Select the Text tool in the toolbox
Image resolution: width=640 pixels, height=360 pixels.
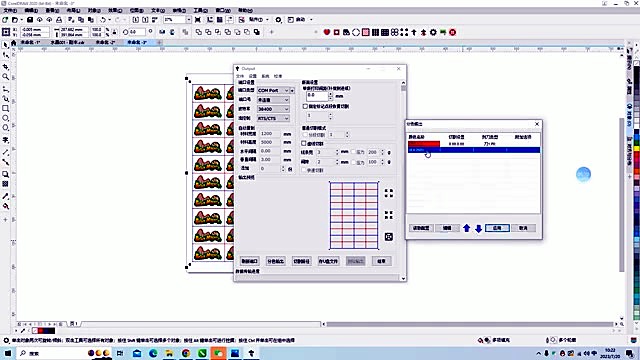click(5, 140)
